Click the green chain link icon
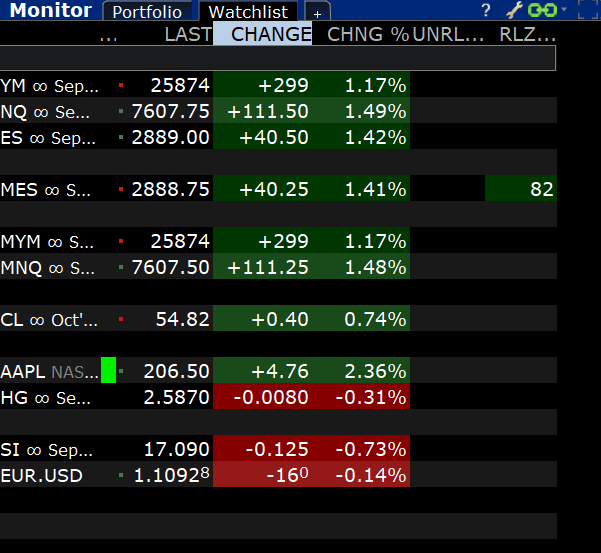This screenshot has height=553, width=601. [542, 10]
